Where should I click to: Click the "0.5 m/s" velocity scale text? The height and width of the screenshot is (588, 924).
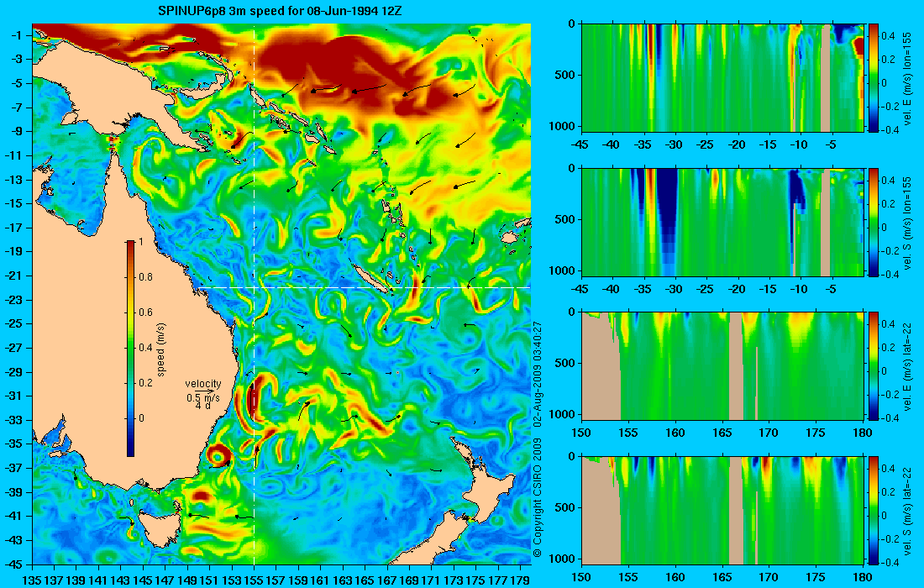[202, 398]
